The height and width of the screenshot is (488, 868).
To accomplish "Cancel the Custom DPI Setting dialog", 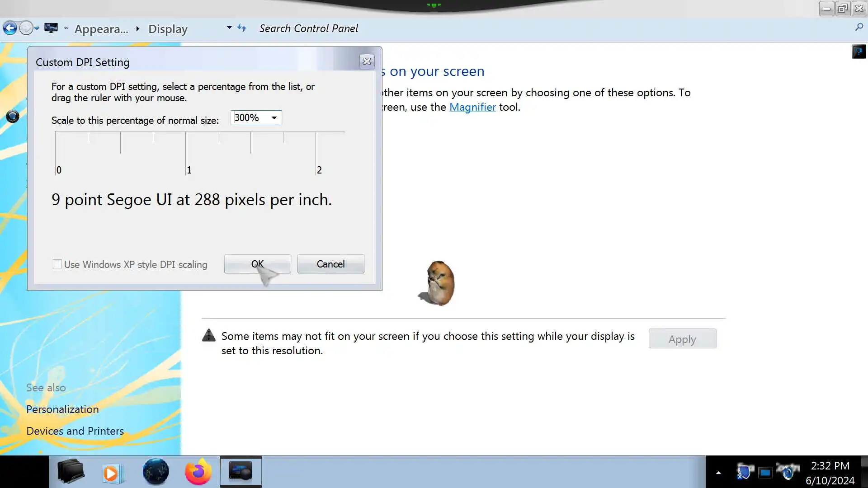I will (x=330, y=264).
